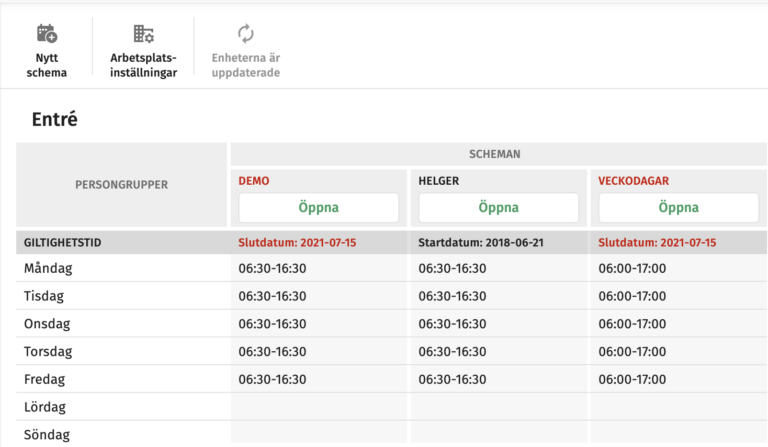Viewport: 768px width, 447px height.
Task: Open the DEMO schedule
Action: click(x=318, y=208)
